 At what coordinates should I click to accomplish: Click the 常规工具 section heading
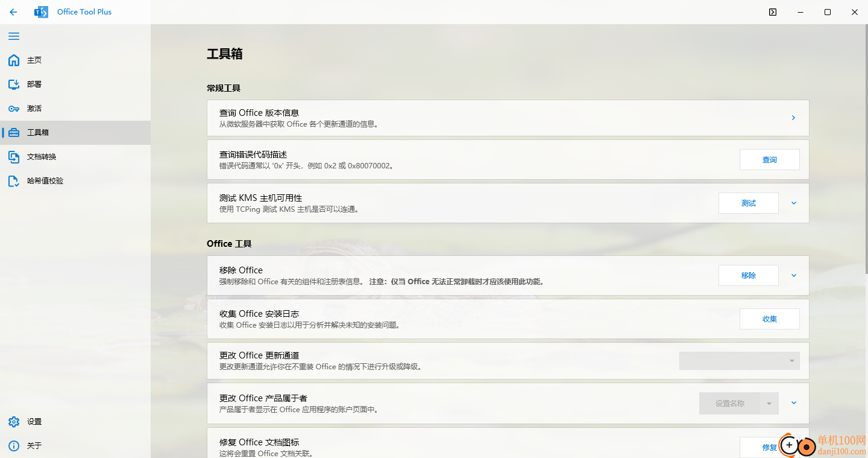(224, 88)
